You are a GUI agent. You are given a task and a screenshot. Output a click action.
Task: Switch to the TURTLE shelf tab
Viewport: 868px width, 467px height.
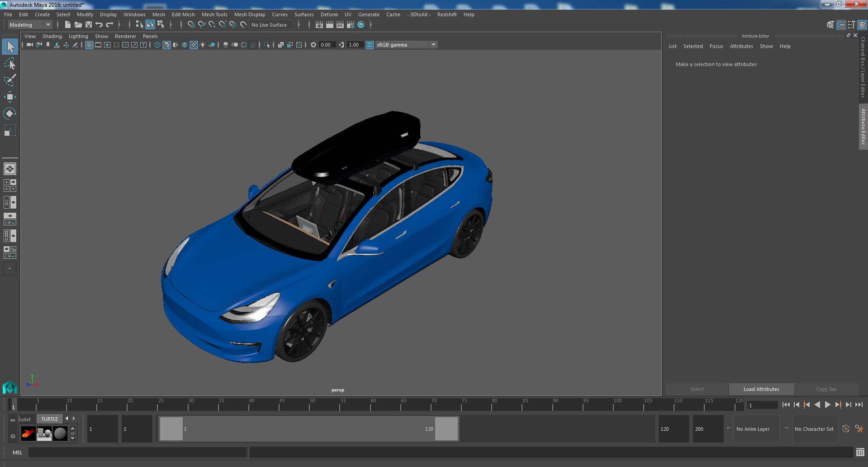click(x=49, y=419)
